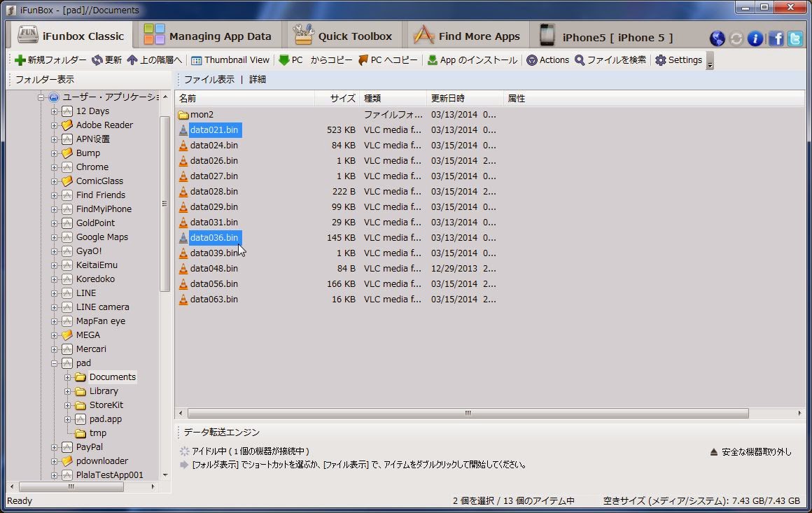Click 安全な機器取り外し button
812x513 pixels.
coord(750,452)
